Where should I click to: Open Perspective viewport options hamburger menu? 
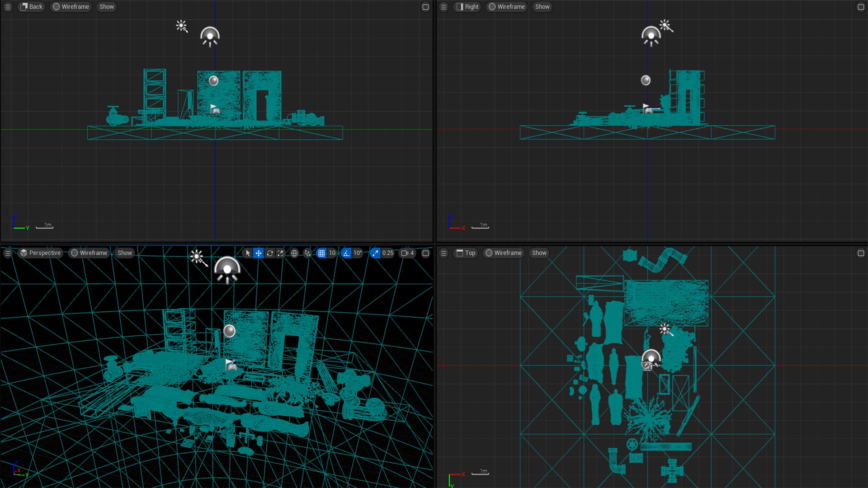coord(8,253)
